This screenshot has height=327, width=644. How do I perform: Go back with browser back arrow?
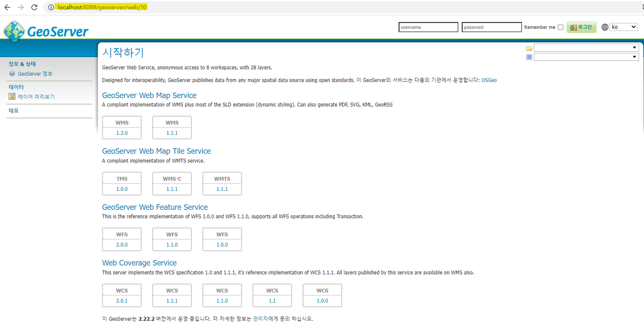pos(7,7)
